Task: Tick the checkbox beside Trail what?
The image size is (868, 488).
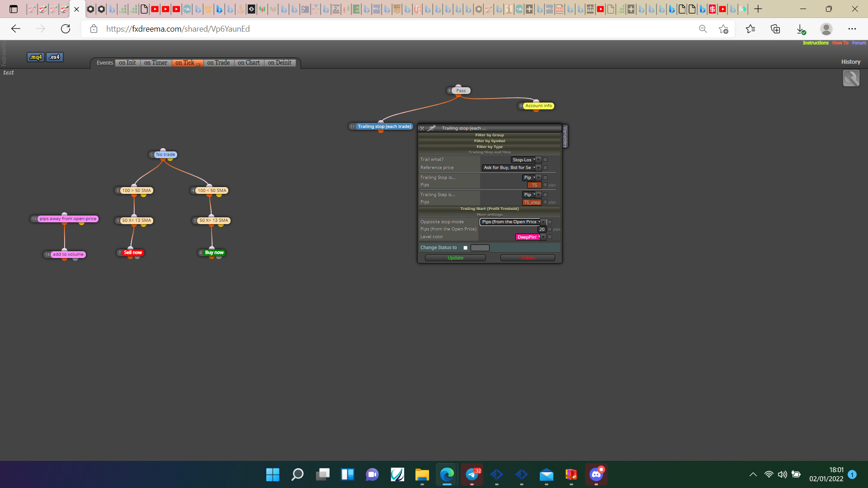Action: tap(545, 160)
